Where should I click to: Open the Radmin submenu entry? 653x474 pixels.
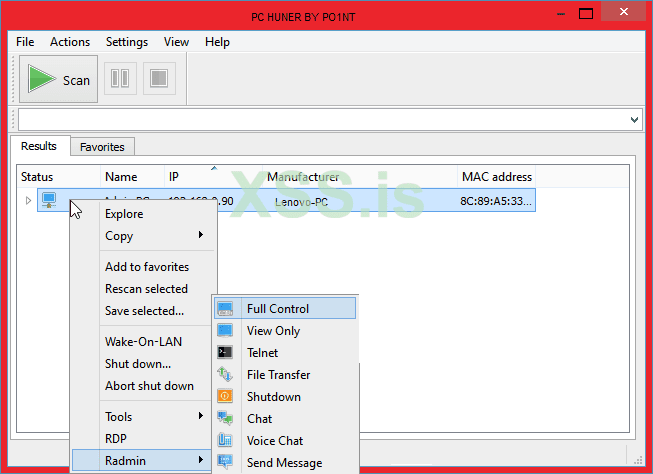[142, 461]
